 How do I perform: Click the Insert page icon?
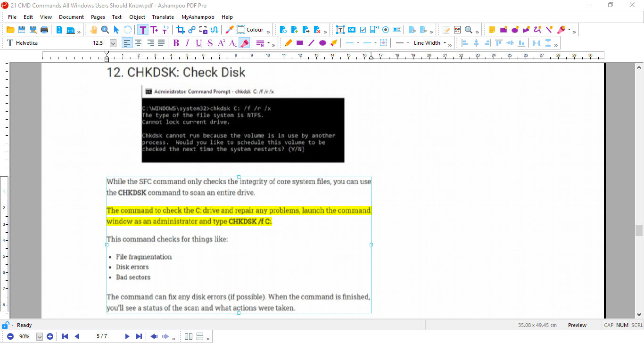click(x=295, y=30)
